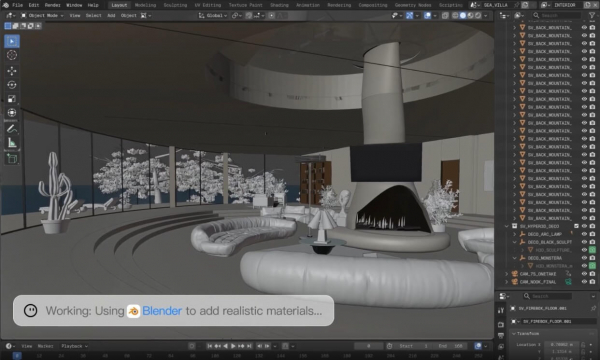Toggle proportional editing icon
The height and width of the screenshot is (360, 600).
(271, 15)
